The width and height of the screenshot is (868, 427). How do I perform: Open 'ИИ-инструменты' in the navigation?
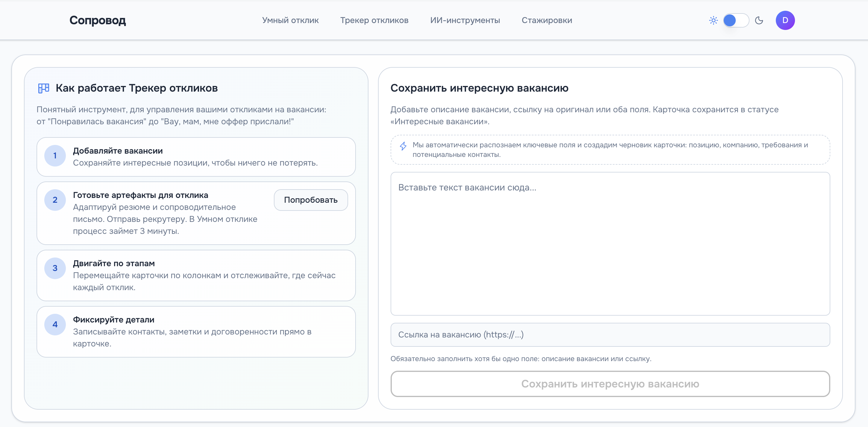click(465, 20)
